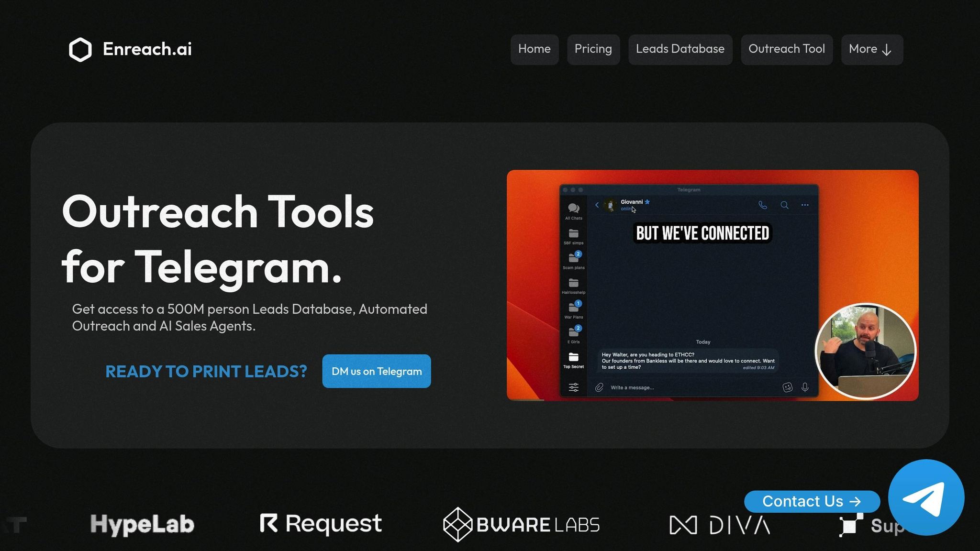Click the DM us on Telegram button
This screenshot has width=980, height=551.
point(376,371)
